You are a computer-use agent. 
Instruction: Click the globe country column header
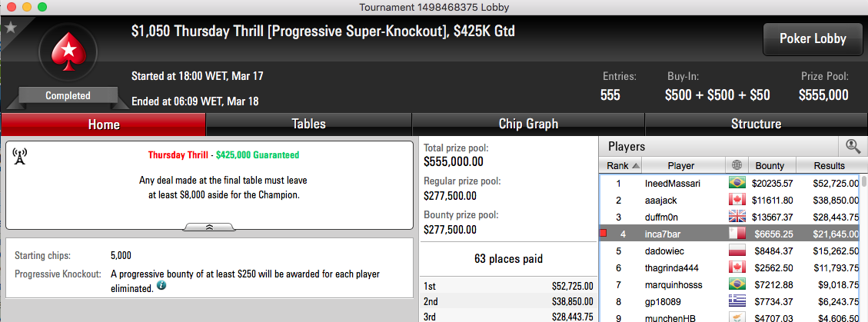point(737,165)
